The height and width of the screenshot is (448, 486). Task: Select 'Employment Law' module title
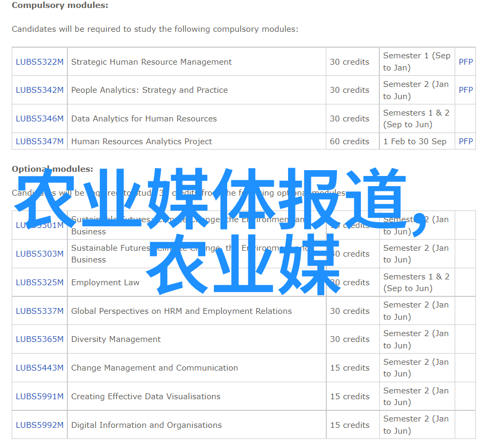point(106,282)
